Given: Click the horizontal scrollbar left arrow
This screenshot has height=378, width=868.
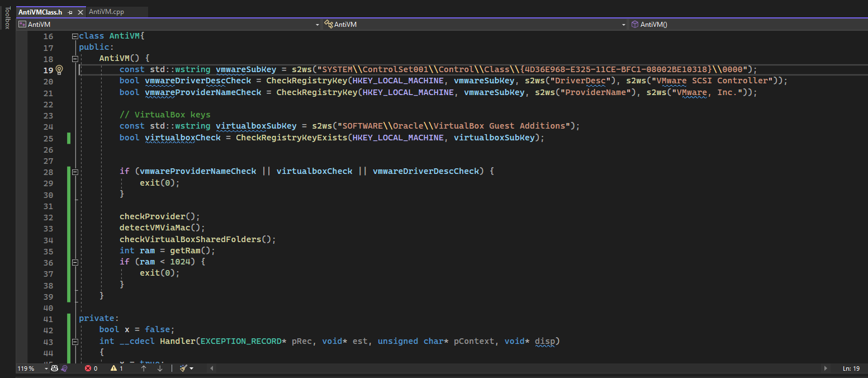Looking at the screenshot, I should tap(211, 368).
